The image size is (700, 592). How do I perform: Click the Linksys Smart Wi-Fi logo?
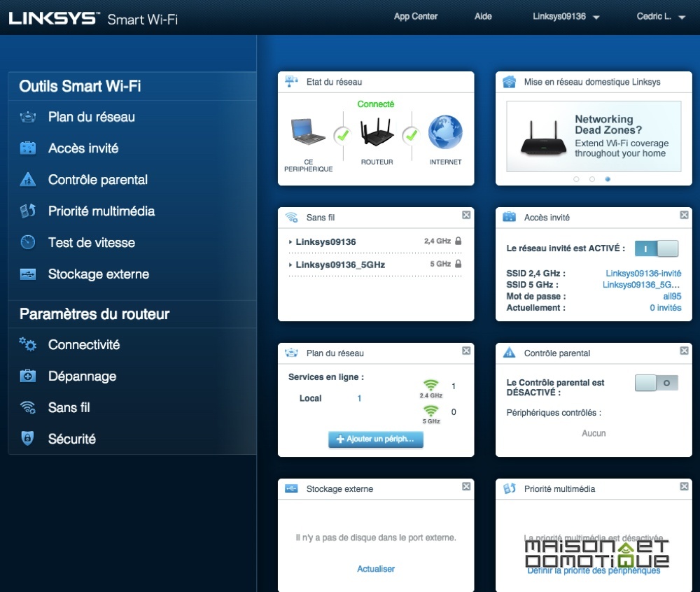click(93, 18)
